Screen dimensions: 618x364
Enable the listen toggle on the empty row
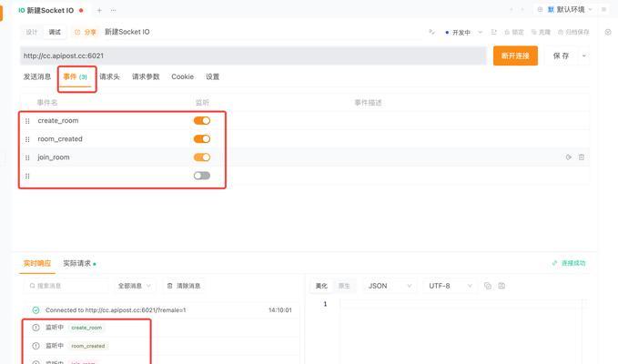202,176
